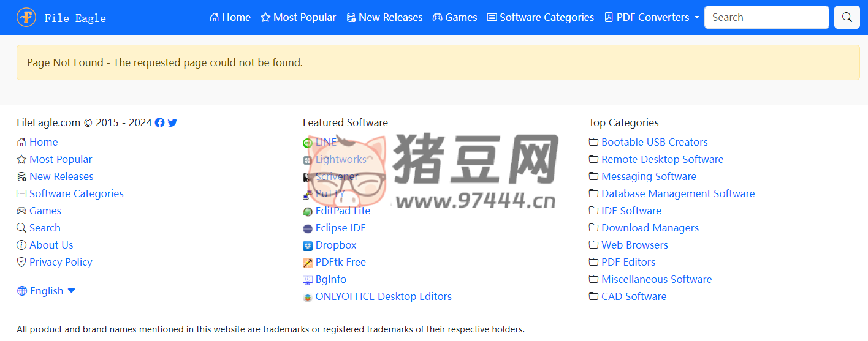Click folder icon beside Database Management Software

coord(593,193)
